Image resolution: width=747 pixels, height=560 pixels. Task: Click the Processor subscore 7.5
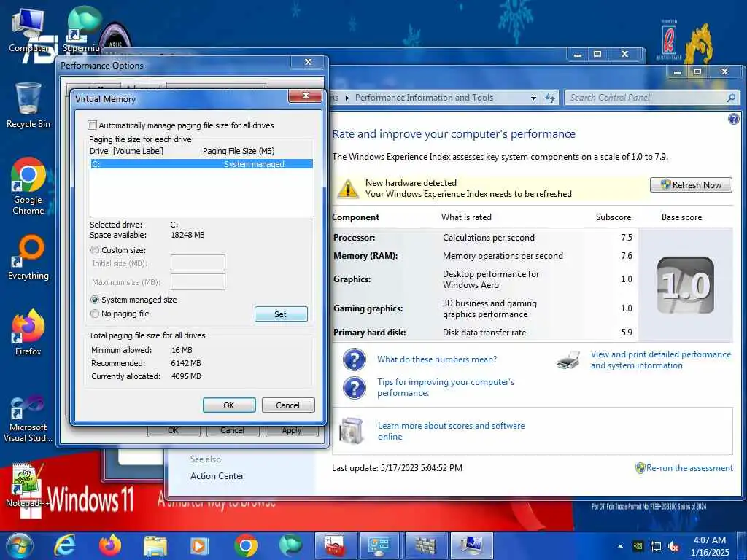(627, 238)
